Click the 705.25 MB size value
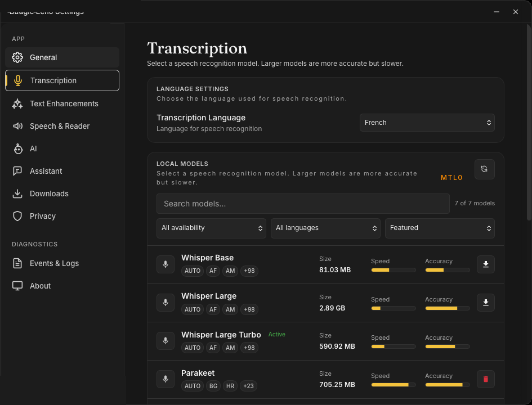The height and width of the screenshot is (405, 532). click(x=337, y=385)
